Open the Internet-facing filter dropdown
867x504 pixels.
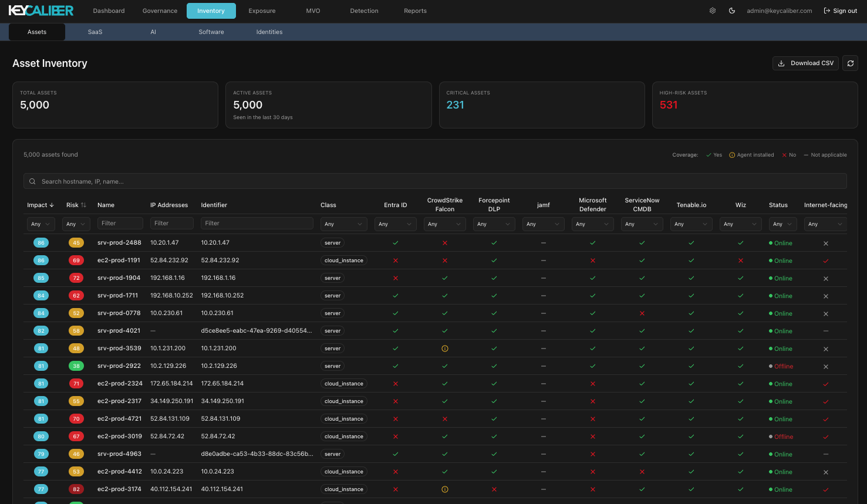825,224
